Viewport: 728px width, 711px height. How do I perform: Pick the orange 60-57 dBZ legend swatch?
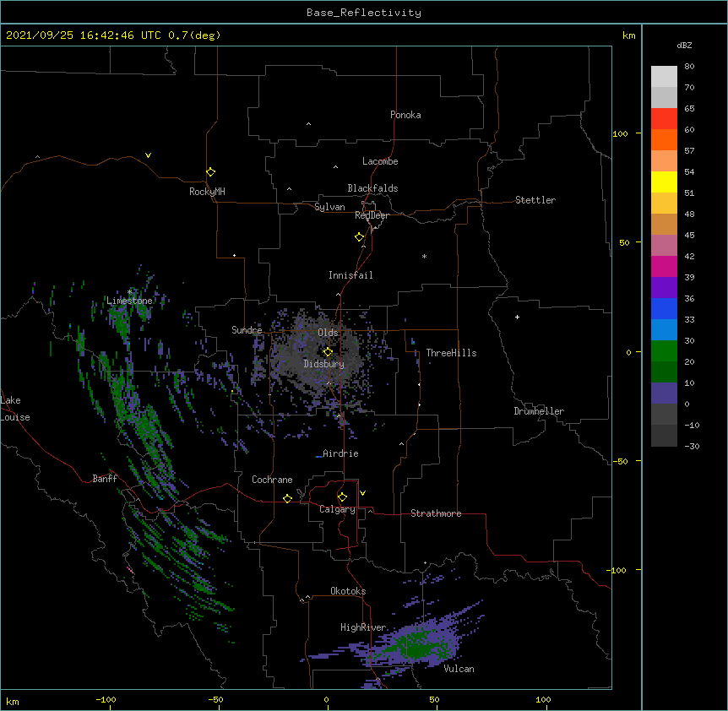(x=664, y=139)
